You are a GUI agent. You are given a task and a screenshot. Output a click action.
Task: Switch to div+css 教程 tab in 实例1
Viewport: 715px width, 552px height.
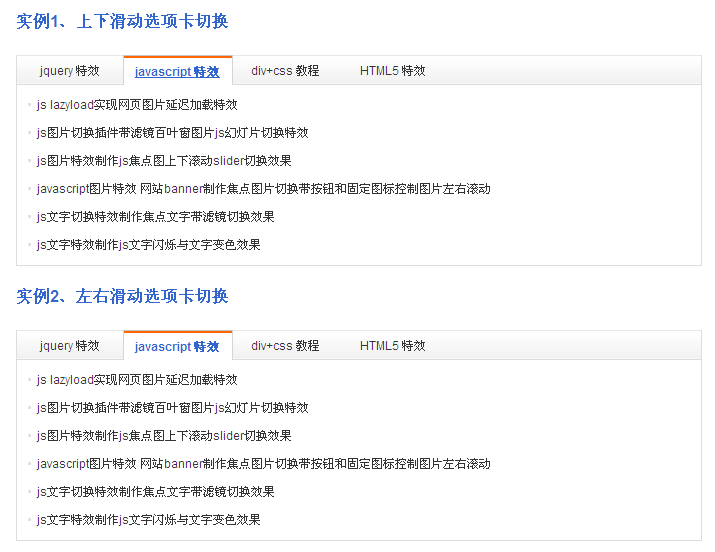[x=285, y=71]
